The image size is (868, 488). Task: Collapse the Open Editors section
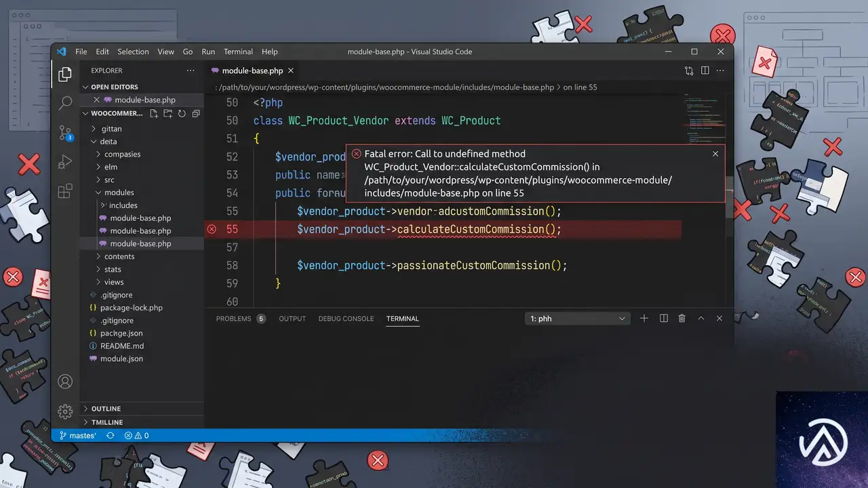pyautogui.click(x=115, y=87)
